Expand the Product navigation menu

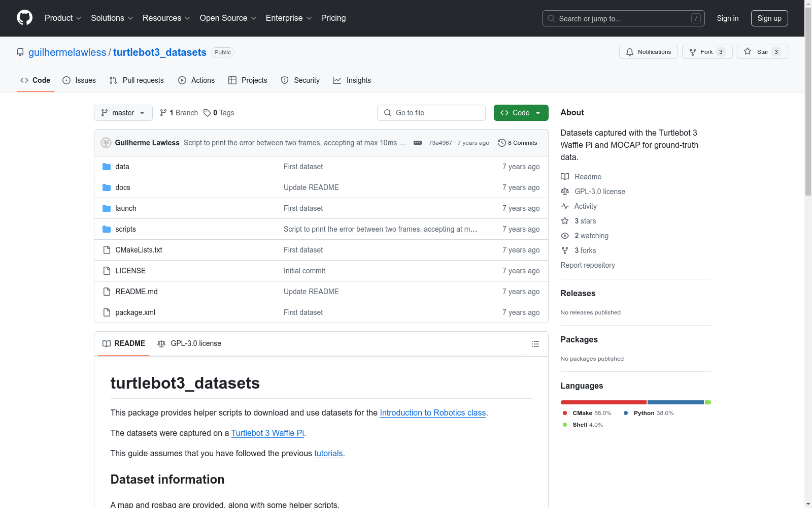(63, 18)
